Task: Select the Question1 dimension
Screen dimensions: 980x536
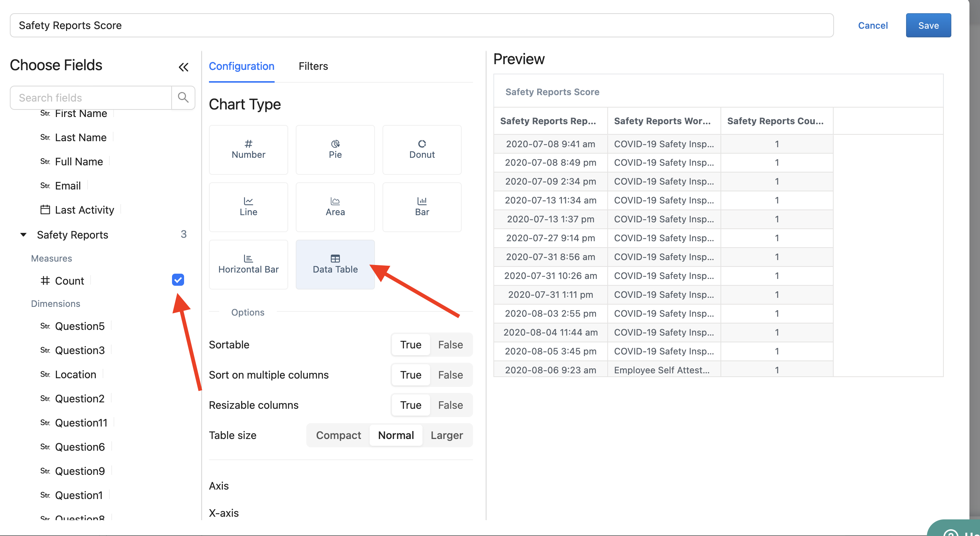Action: [x=79, y=495]
